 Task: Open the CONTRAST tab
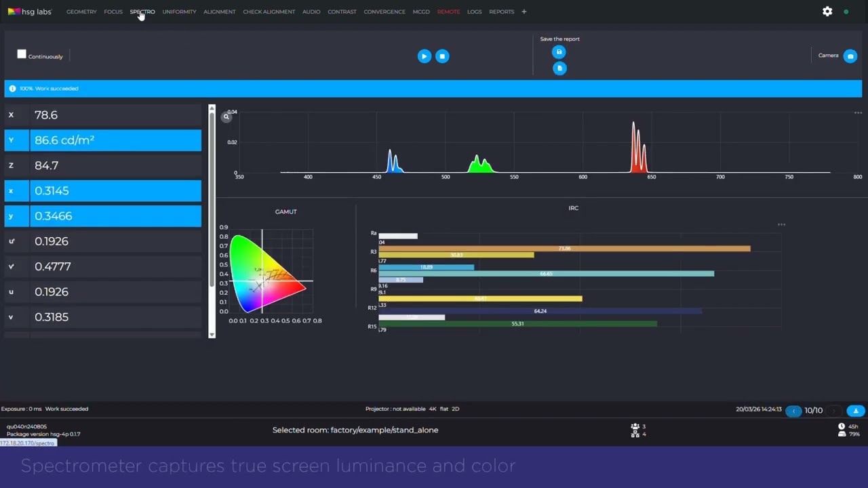[x=342, y=12]
